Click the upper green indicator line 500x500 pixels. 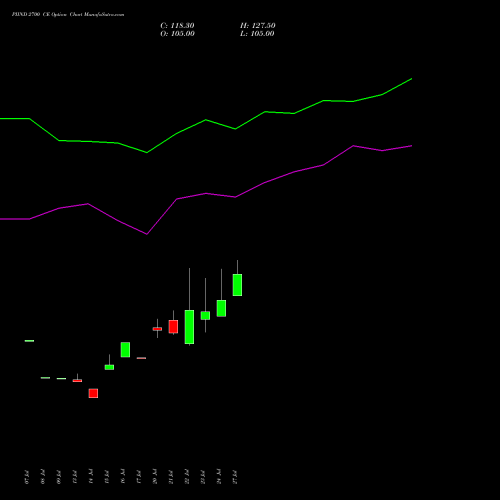206,120
